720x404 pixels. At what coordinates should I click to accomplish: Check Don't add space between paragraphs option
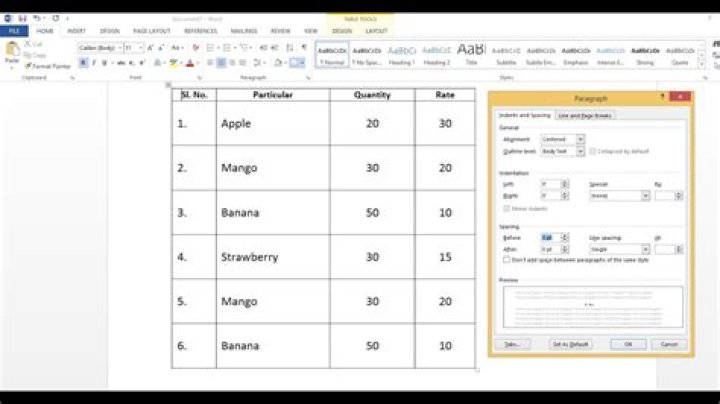tap(506, 260)
